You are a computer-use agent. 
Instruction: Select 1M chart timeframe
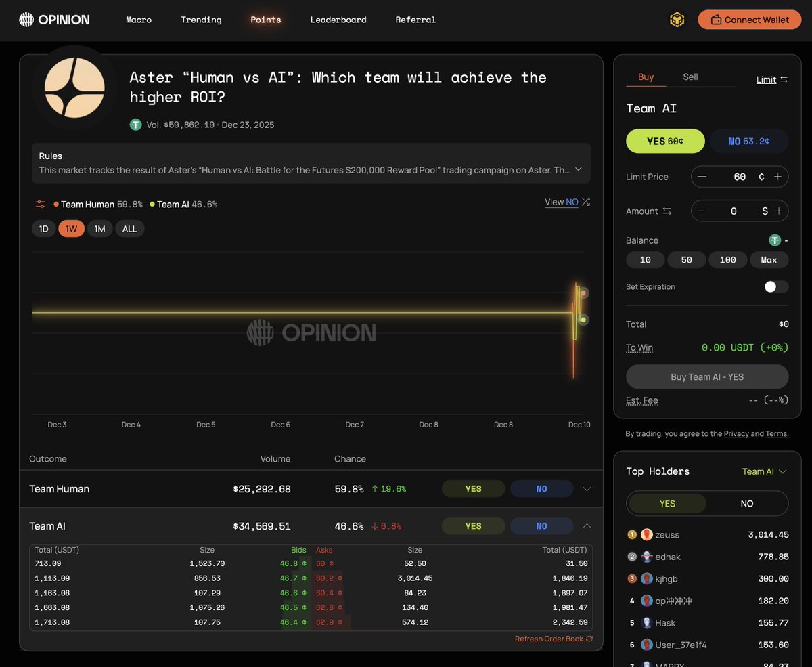pyautogui.click(x=99, y=229)
